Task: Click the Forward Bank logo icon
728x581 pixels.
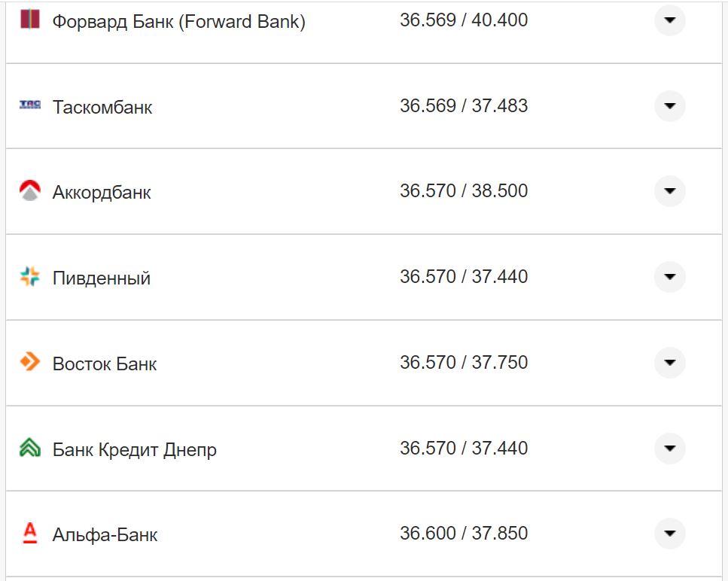Action: (29, 20)
